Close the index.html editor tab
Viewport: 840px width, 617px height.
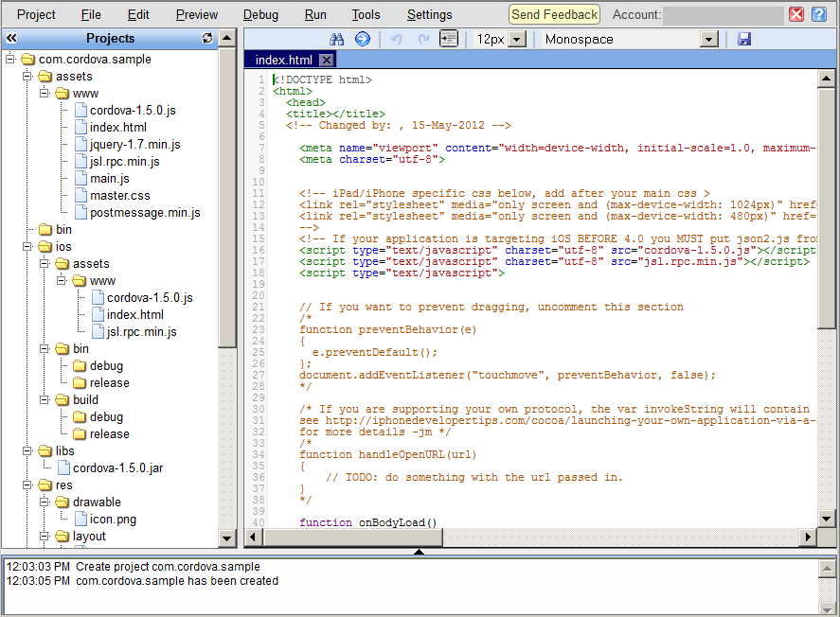pyautogui.click(x=327, y=60)
